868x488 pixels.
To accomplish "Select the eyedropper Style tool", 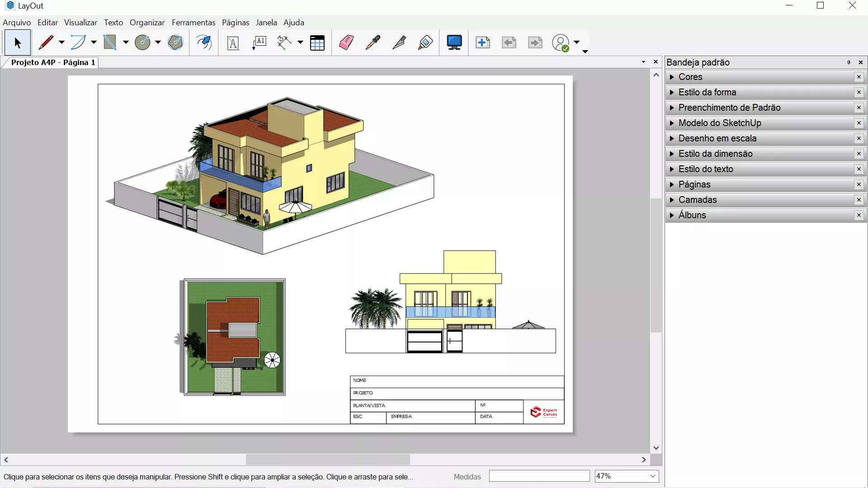I will click(x=373, y=42).
